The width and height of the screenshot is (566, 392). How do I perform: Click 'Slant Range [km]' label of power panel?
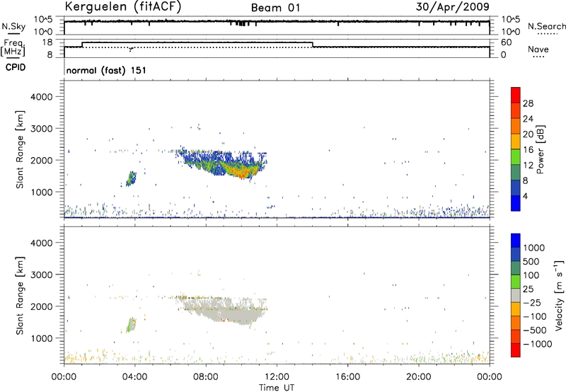pyautogui.click(x=20, y=149)
